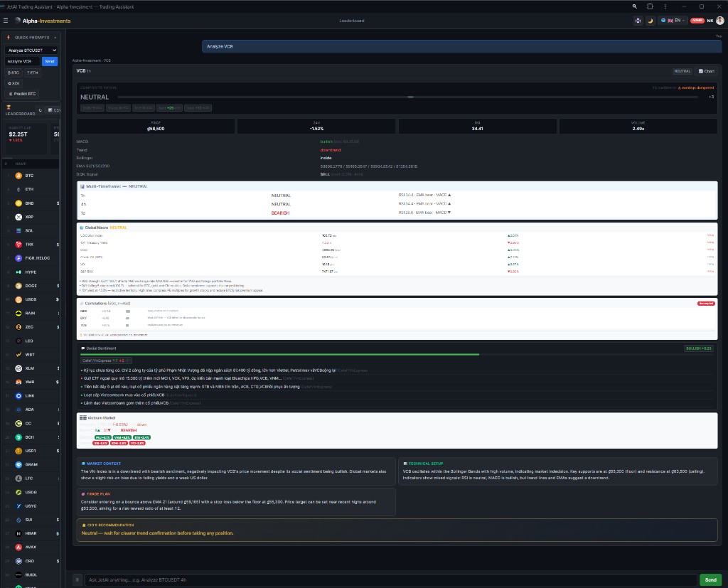Select the BTC row in leaderboard
The width and height of the screenshot is (728, 588).
(x=31, y=176)
